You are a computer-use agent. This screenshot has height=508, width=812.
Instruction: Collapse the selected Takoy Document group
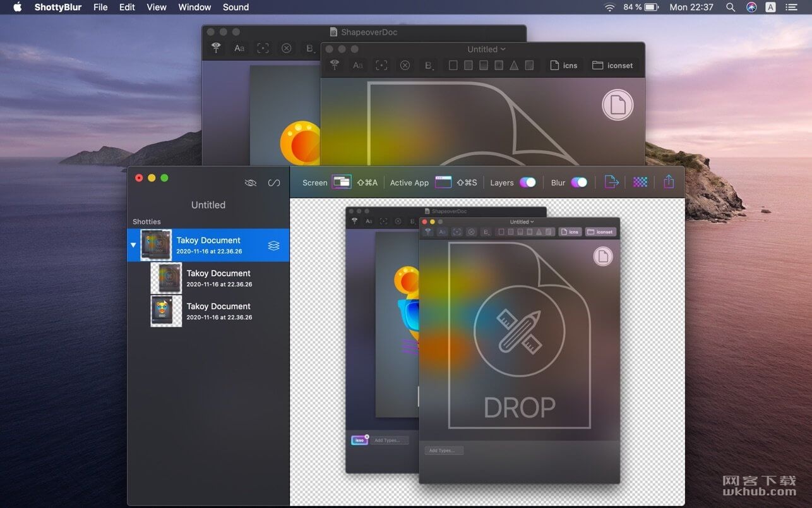pos(133,245)
